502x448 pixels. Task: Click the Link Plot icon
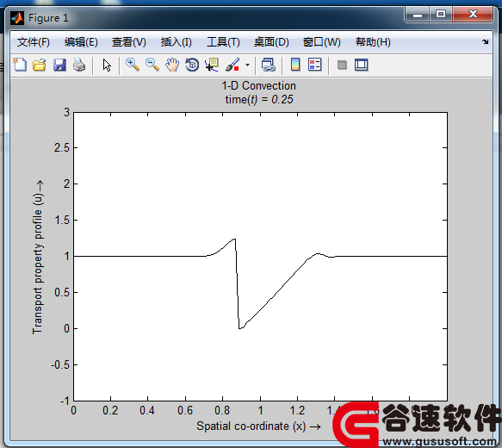click(x=269, y=65)
